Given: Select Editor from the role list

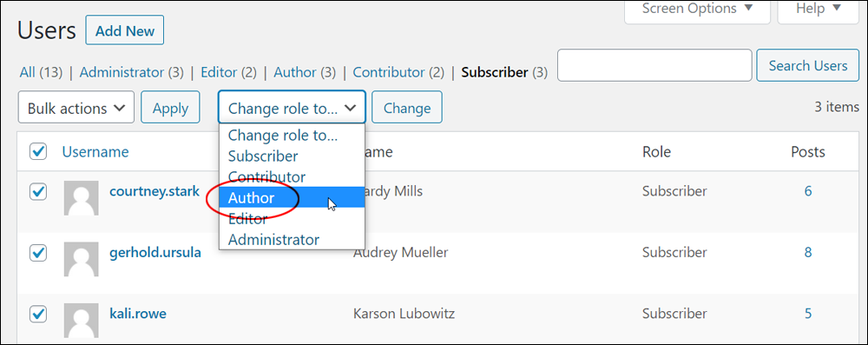Looking at the screenshot, I should 292,218.
